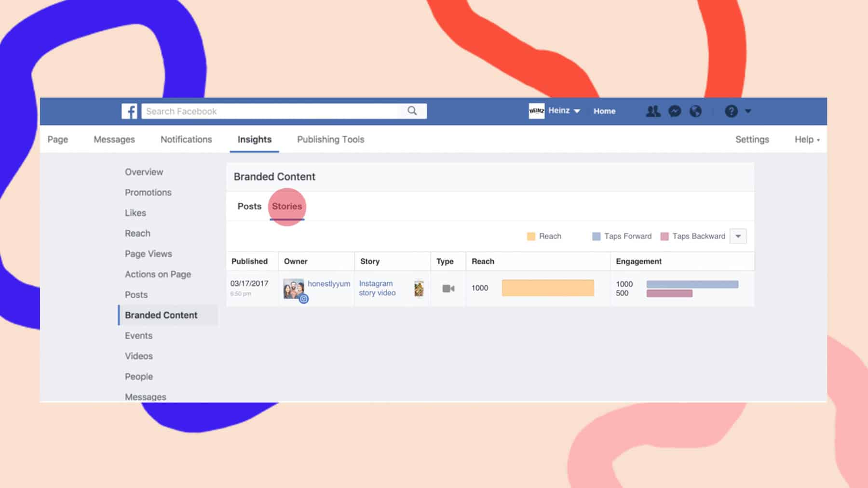Click the Story column header

[x=370, y=261]
